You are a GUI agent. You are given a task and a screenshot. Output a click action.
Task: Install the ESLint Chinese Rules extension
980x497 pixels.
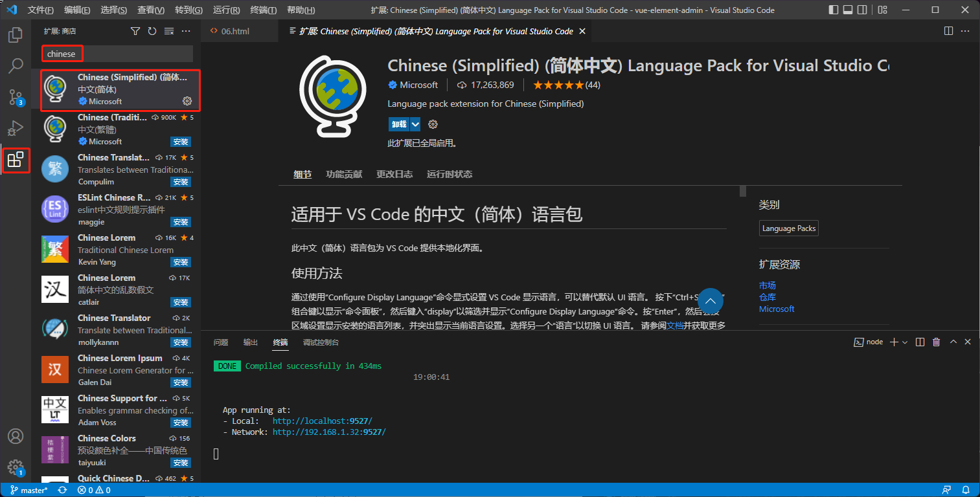click(x=181, y=222)
